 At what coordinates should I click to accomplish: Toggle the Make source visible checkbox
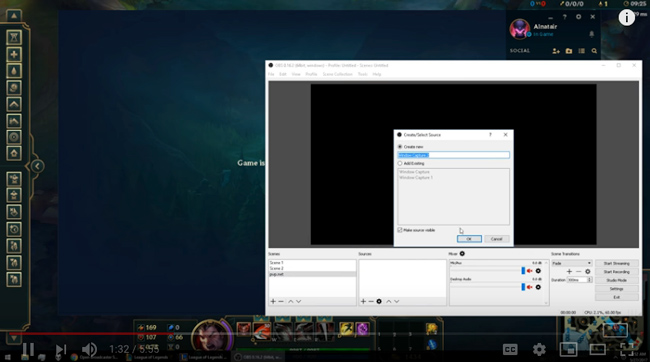(x=400, y=230)
